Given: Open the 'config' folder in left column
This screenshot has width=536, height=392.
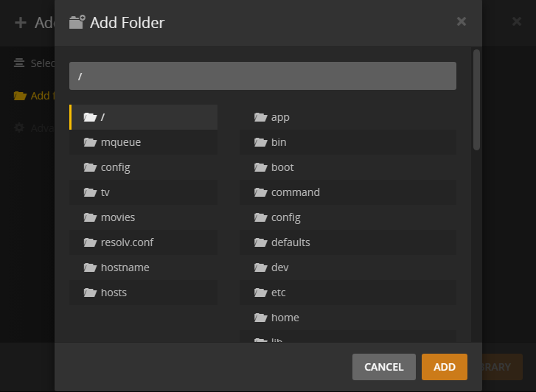Looking at the screenshot, I should click(144, 167).
